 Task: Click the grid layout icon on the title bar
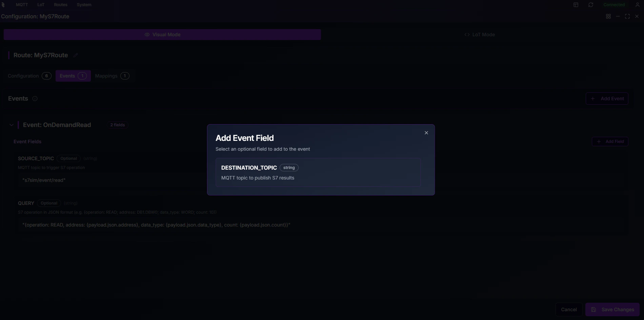[608, 16]
